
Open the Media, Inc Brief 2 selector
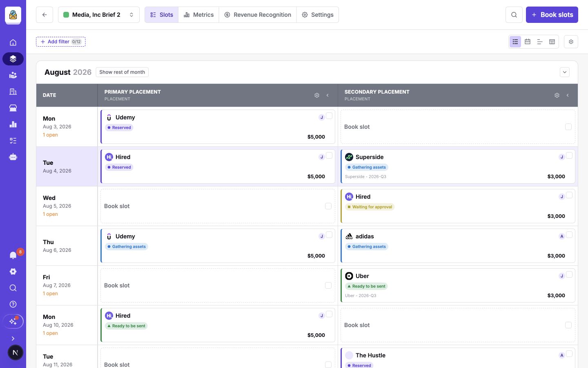(99, 15)
